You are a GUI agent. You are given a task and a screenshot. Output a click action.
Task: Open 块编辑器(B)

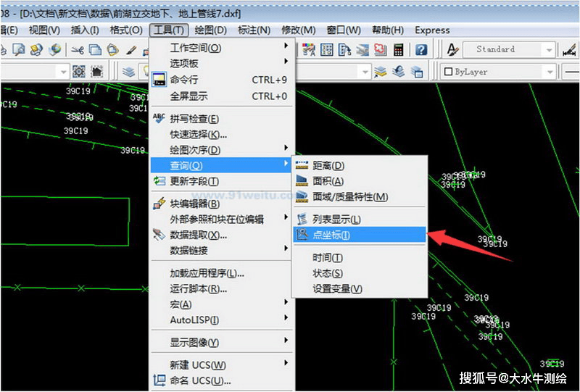(x=222, y=204)
